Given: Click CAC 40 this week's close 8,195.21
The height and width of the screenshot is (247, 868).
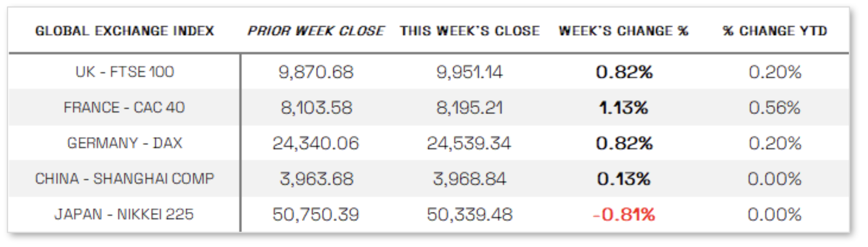Looking at the screenshot, I should pyautogui.click(x=470, y=108).
